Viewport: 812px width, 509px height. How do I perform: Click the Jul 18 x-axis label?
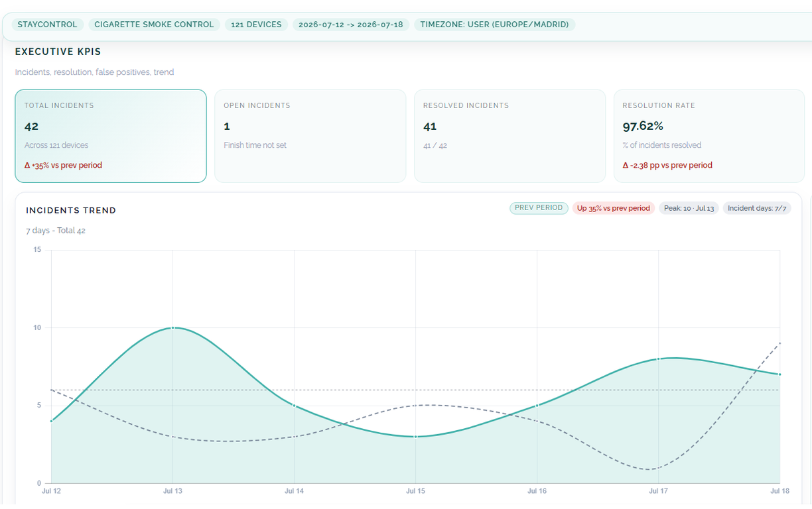point(779,491)
